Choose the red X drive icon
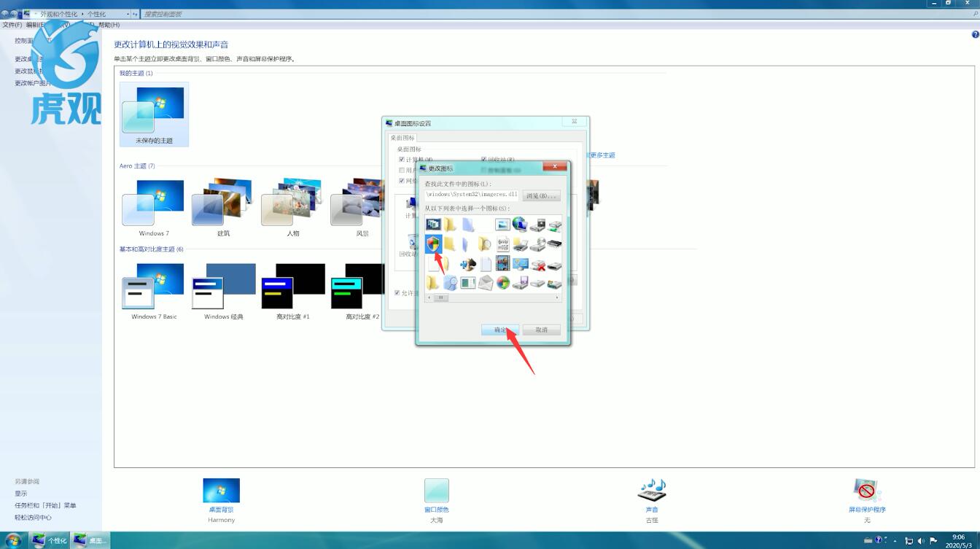Viewport: 980px width, 549px height. (x=538, y=264)
